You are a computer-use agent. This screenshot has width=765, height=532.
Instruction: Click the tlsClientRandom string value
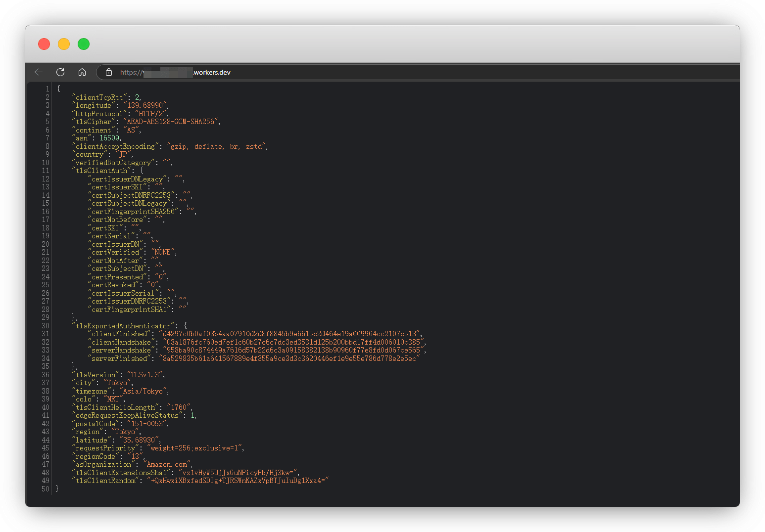[239, 481]
